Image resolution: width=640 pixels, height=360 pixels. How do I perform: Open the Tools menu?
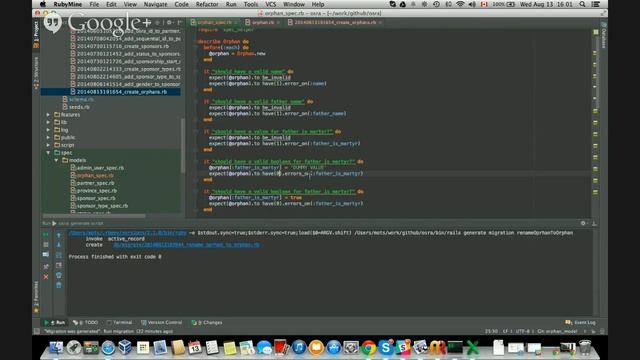click(251, 4)
